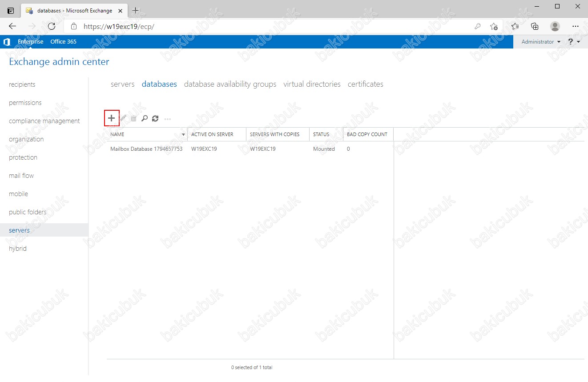
Task: Expand the Administrator account dropdown
Action: click(x=541, y=42)
